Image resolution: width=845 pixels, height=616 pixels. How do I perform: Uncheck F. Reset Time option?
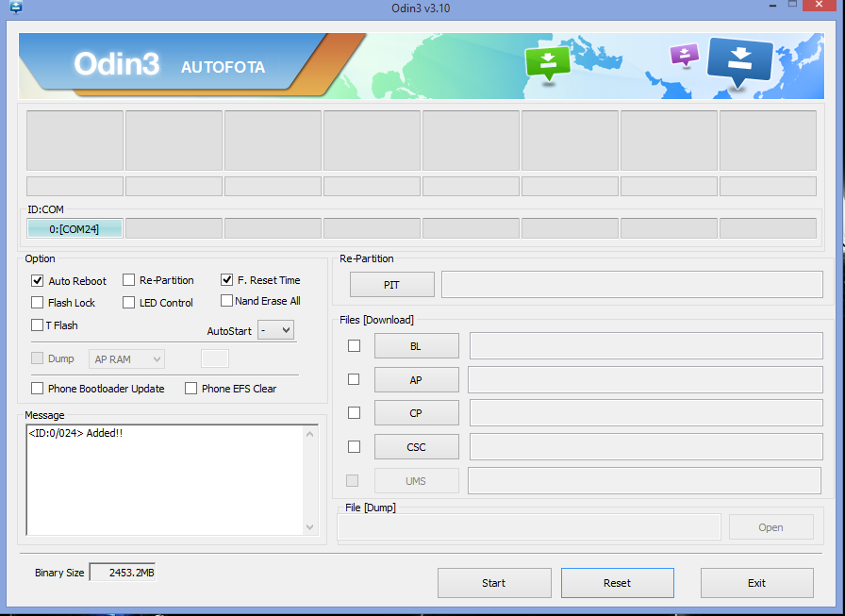[226, 280]
